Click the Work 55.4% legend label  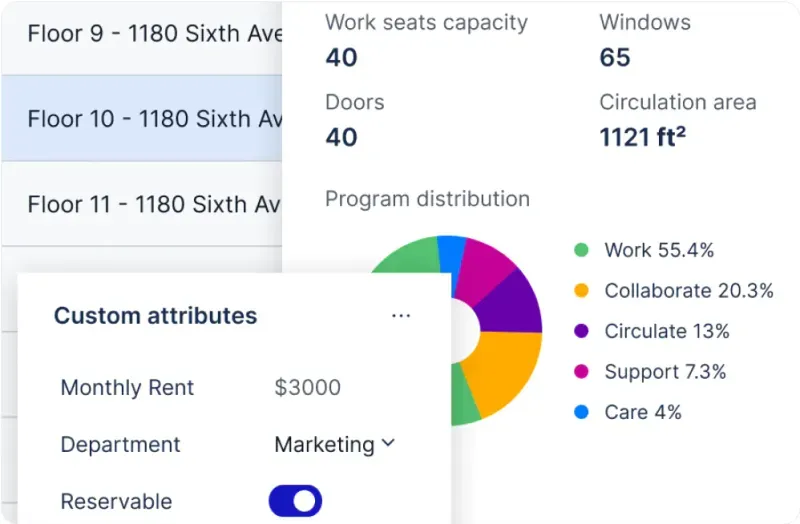[659, 251]
